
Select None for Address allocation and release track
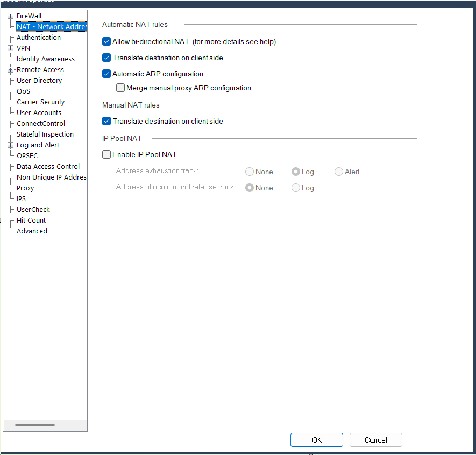coord(249,188)
